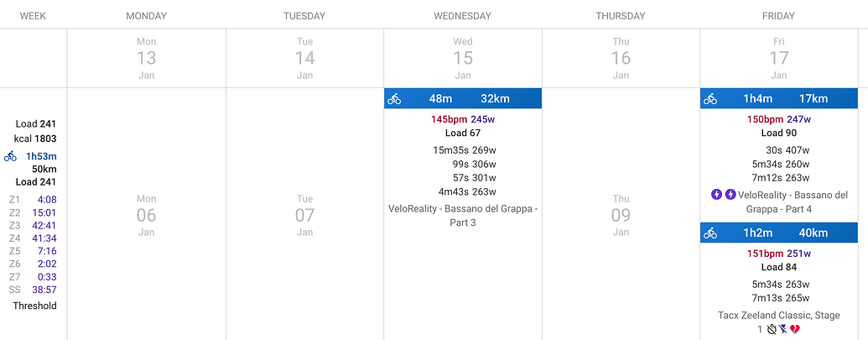Select the Thursday 09 Jan day cell

tap(621, 214)
